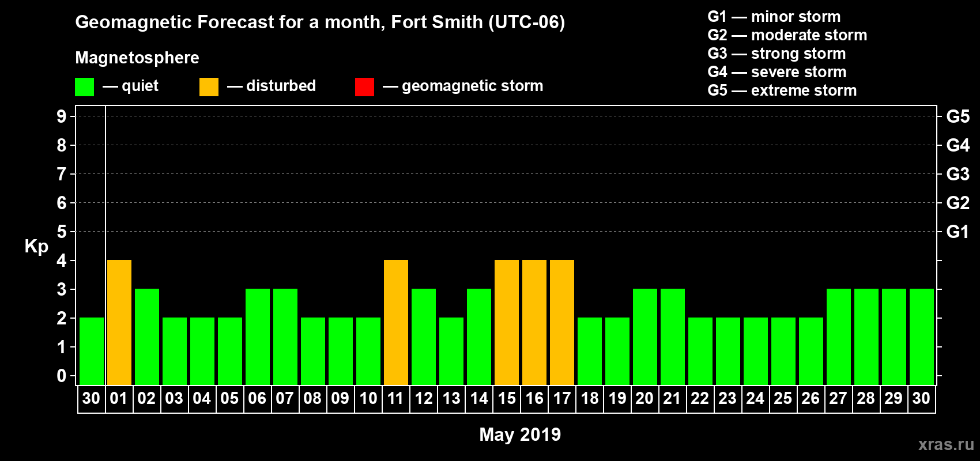Click date label 19 on the axis
The width and height of the screenshot is (980, 461).
617,398
